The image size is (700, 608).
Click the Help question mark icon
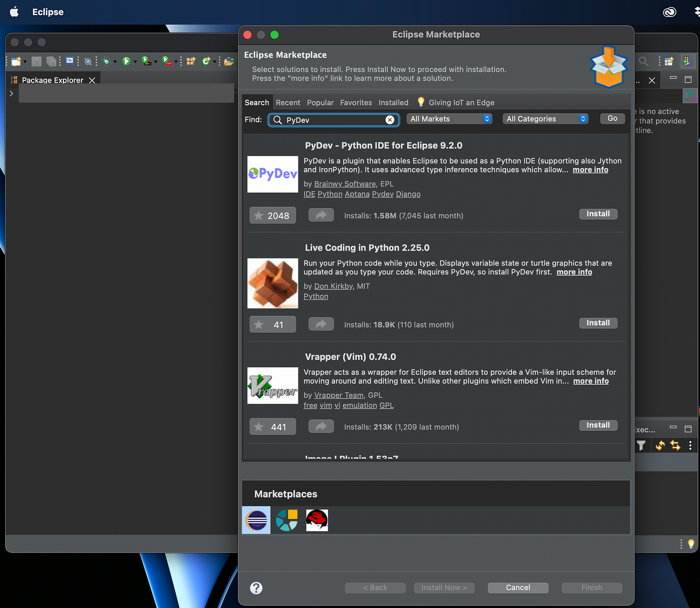tap(256, 588)
